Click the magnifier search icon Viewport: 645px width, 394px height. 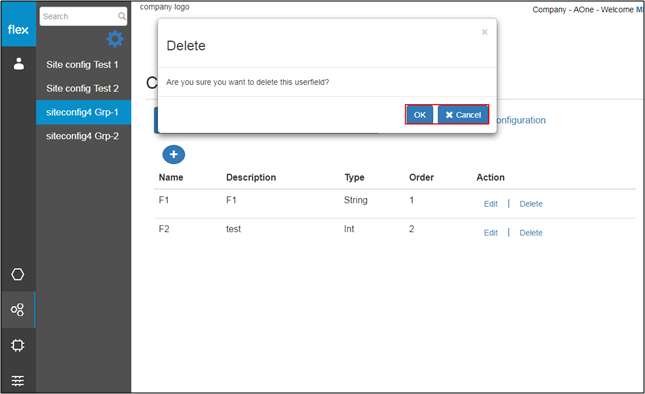122,16
